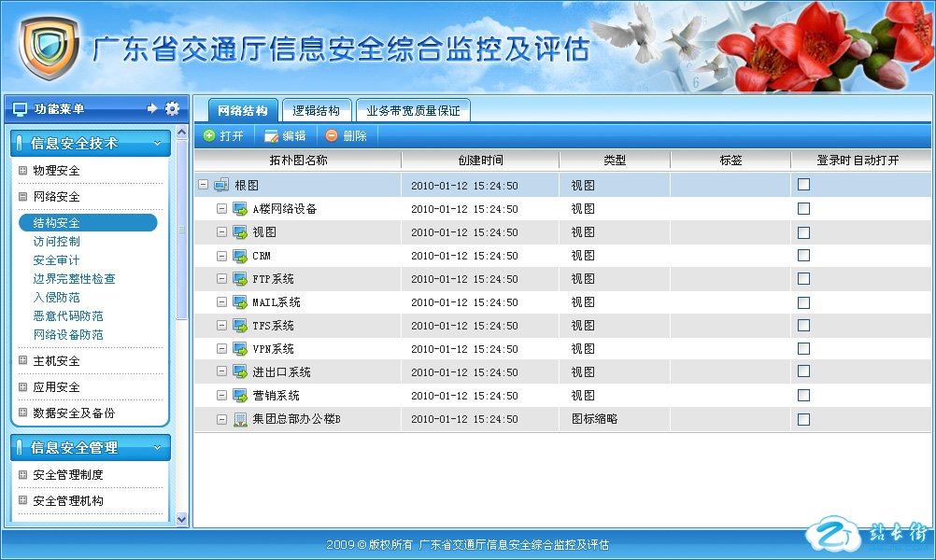The image size is (936, 560).
Task: Toggle auto-open checkbox for 营销系统 row
Action: (803, 396)
